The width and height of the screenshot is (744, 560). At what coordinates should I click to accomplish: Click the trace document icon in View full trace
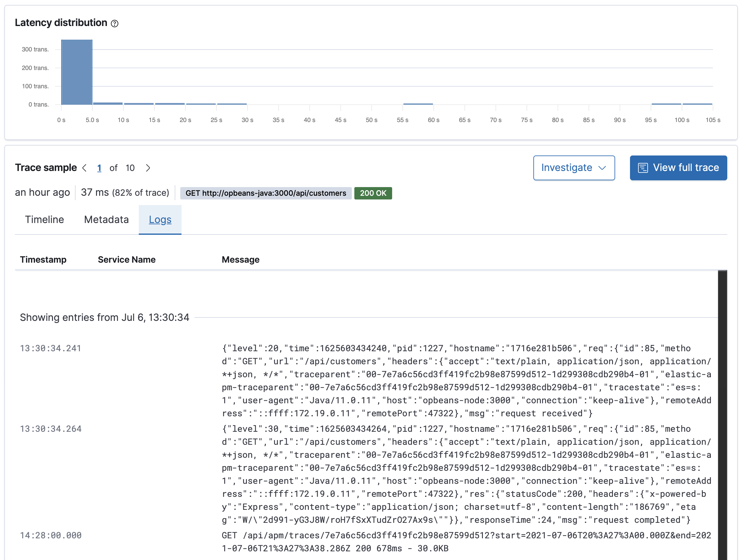643,168
